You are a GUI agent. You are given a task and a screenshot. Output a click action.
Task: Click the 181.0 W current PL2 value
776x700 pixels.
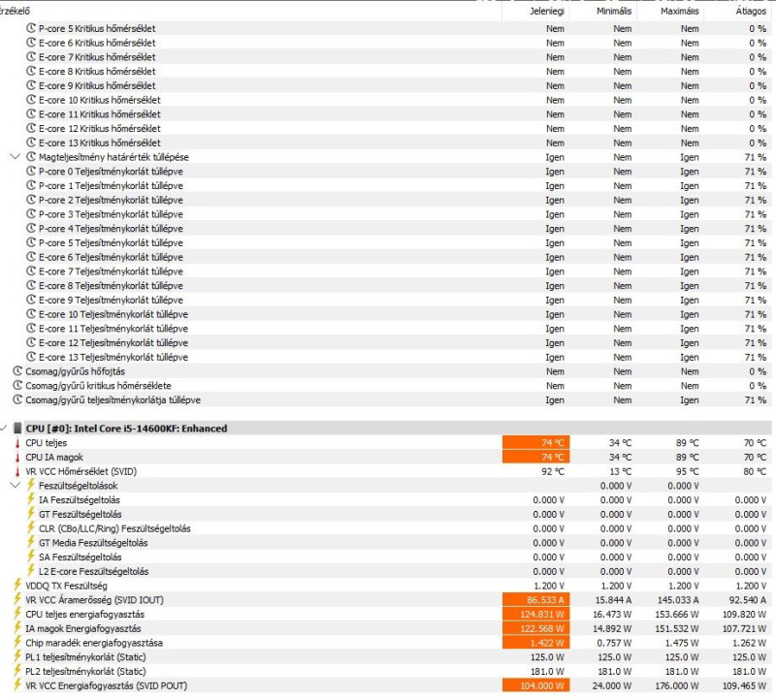point(548,671)
